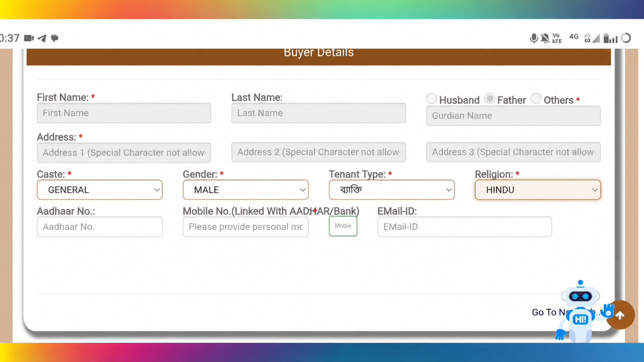Tap the 4G network indicator
Viewport: 644px width, 362px height.
coord(574,37)
